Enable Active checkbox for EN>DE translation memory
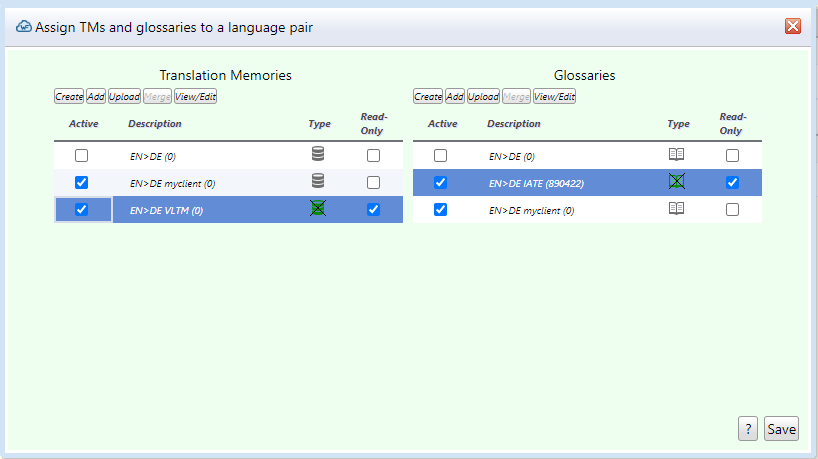This screenshot has width=818, height=459. click(82, 156)
